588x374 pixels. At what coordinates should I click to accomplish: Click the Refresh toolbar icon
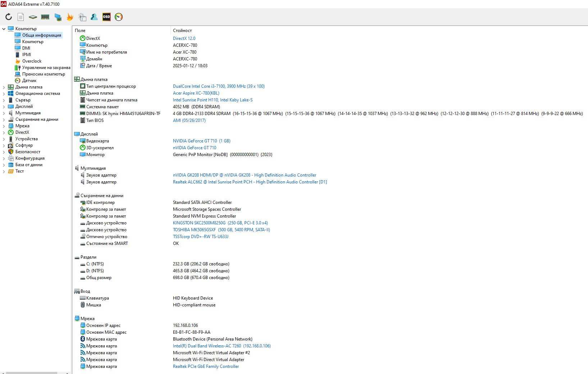click(x=9, y=17)
